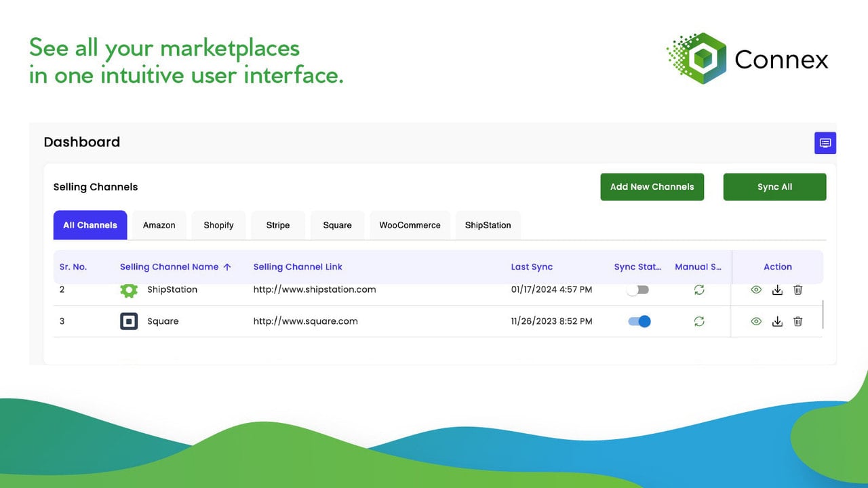Download Square data via download icon
The image size is (868, 488).
tap(777, 321)
